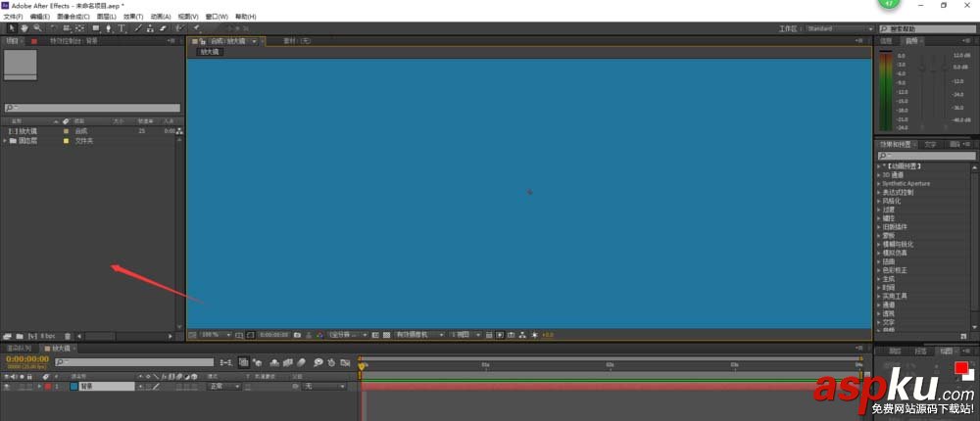Screen dimensions: 980x421
Task: Select the Hand tool
Action: click(x=24, y=28)
